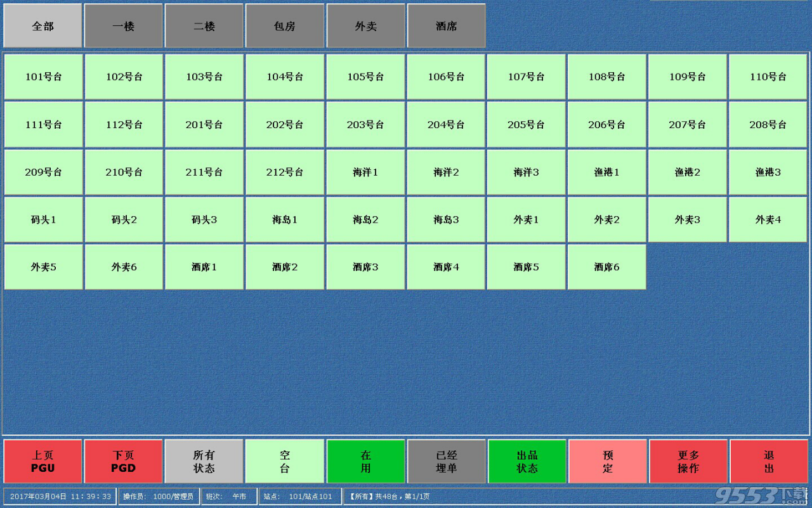Choose takeout slot 外卖3

687,219
